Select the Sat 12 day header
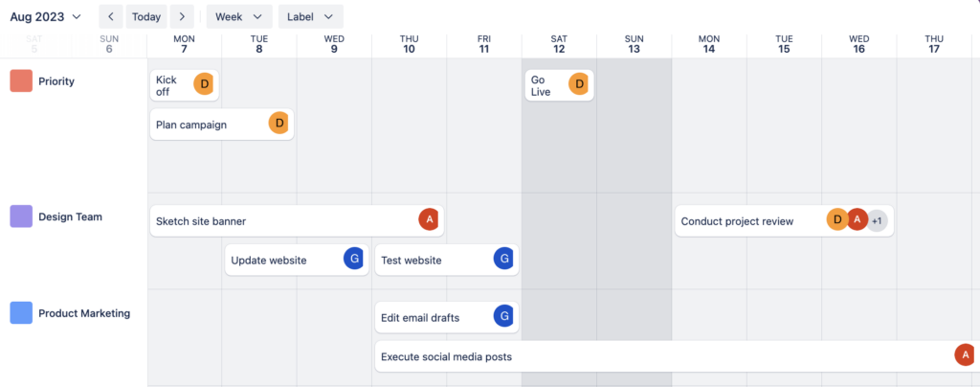 pos(559,44)
